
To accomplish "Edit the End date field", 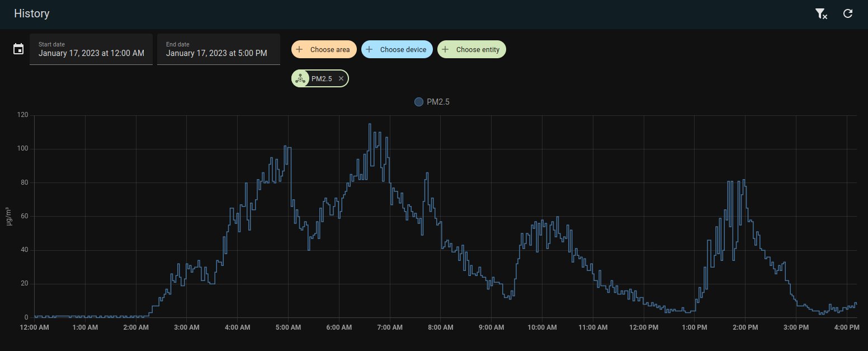I will point(219,49).
